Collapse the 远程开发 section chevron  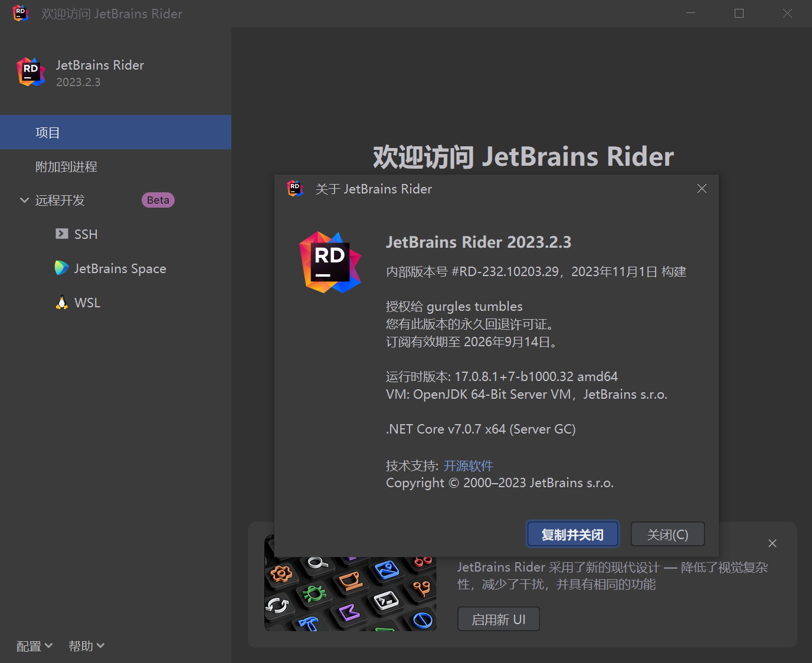(24, 200)
